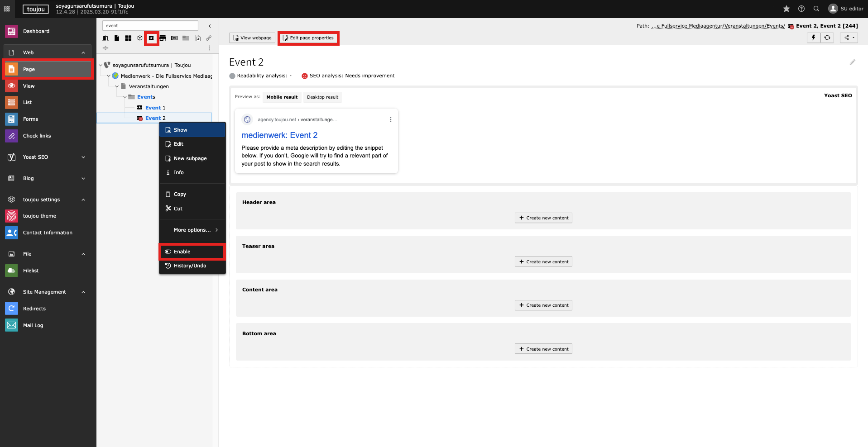This screenshot has width=868, height=447.
Task: Click the Edit page properties button
Action: point(308,38)
